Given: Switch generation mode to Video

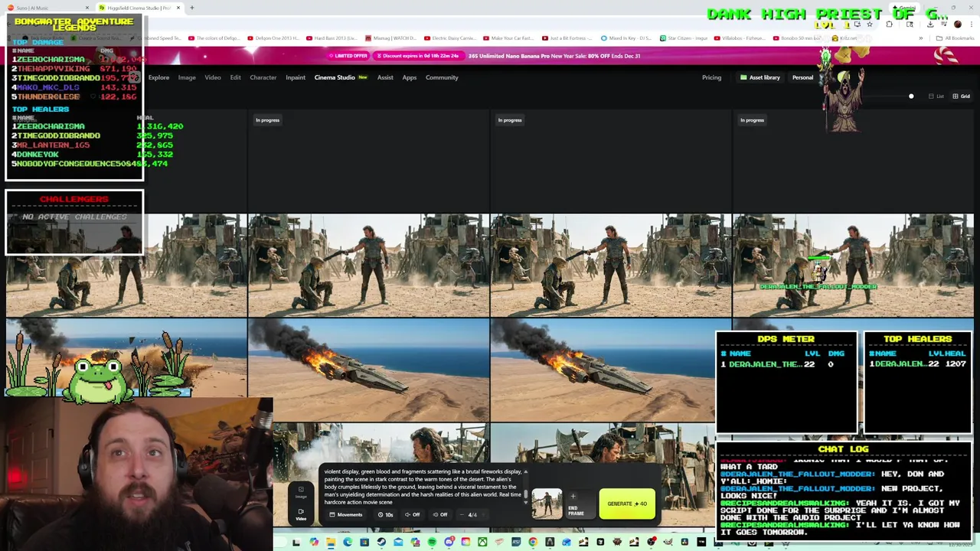Looking at the screenshot, I should (x=301, y=514).
